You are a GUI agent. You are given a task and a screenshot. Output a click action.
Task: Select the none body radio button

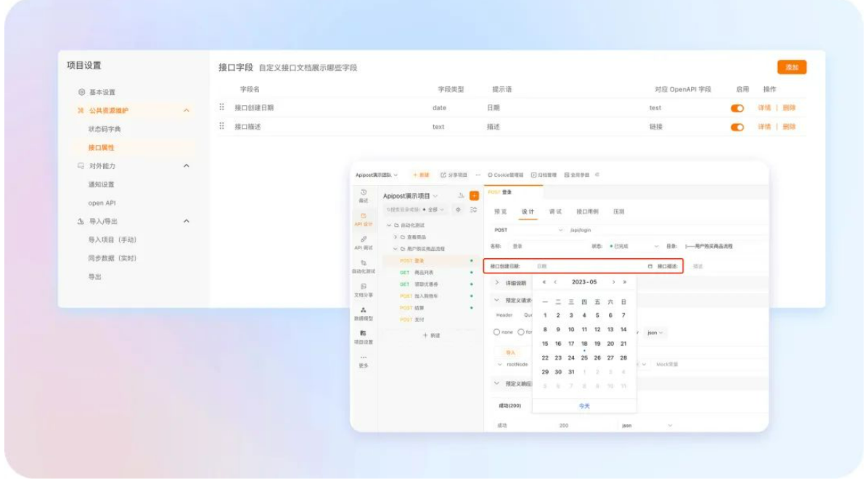click(496, 332)
